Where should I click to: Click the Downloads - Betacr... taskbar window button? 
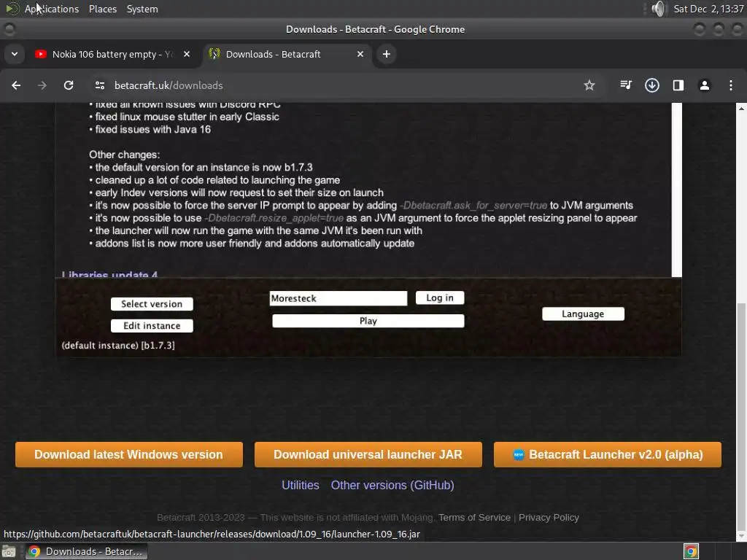click(86, 551)
